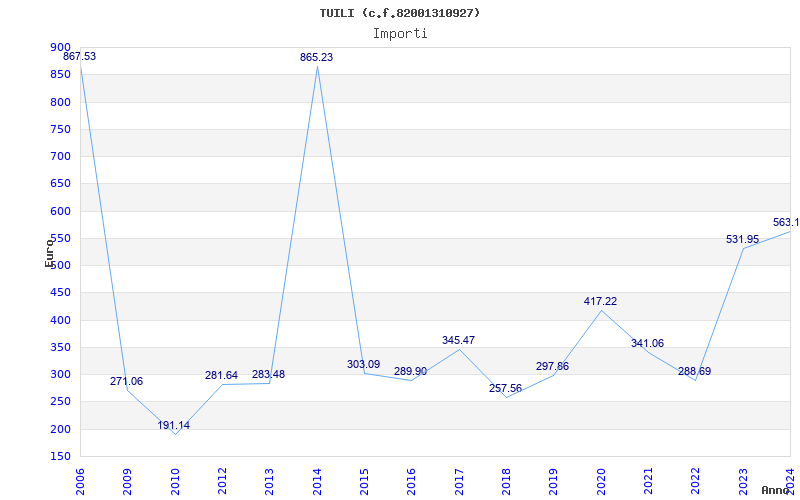Click the 800 y-axis tick value
Screen dimensions: 800x500
tap(60, 102)
